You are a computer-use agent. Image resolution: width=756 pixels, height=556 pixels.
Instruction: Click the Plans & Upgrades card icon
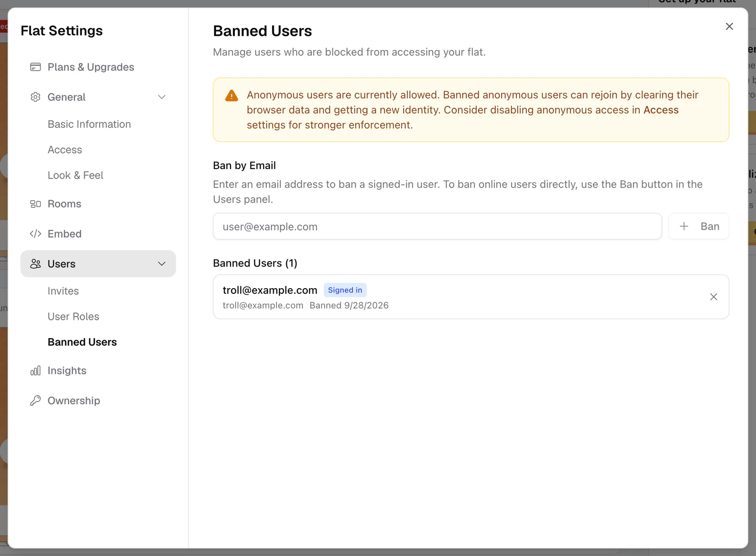coord(35,67)
